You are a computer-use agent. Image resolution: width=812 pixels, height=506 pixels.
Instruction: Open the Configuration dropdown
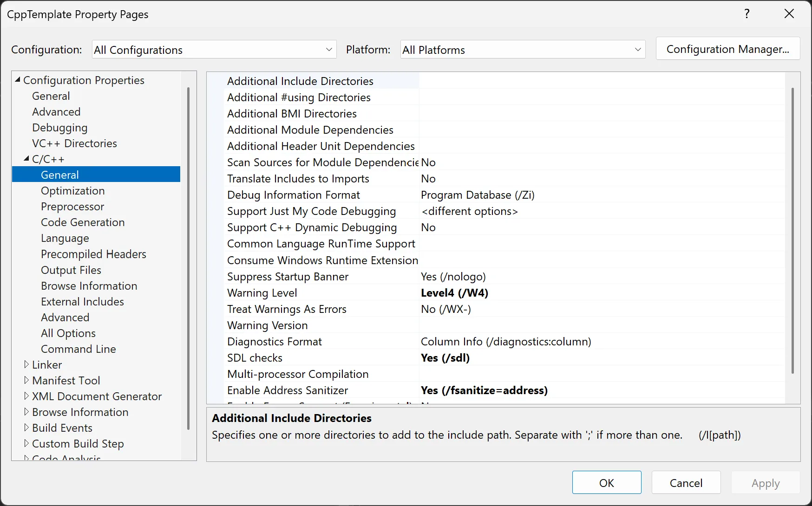click(x=214, y=50)
